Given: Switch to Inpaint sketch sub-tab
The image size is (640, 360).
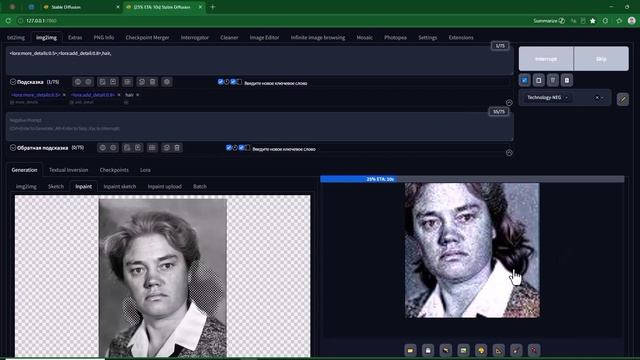Looking at the screenshot, I should [120, 187].
